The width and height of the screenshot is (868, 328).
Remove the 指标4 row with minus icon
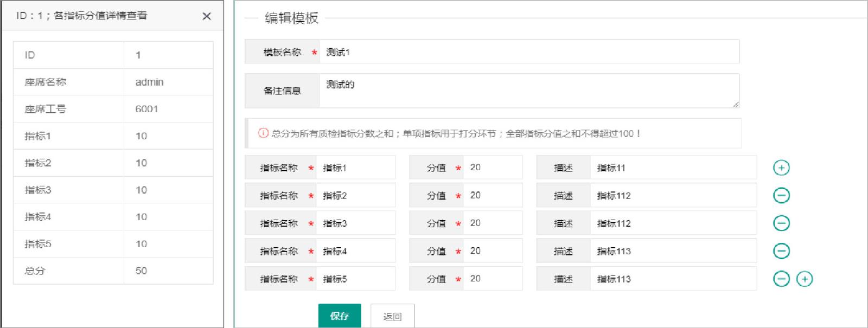[x=781, y=251]
